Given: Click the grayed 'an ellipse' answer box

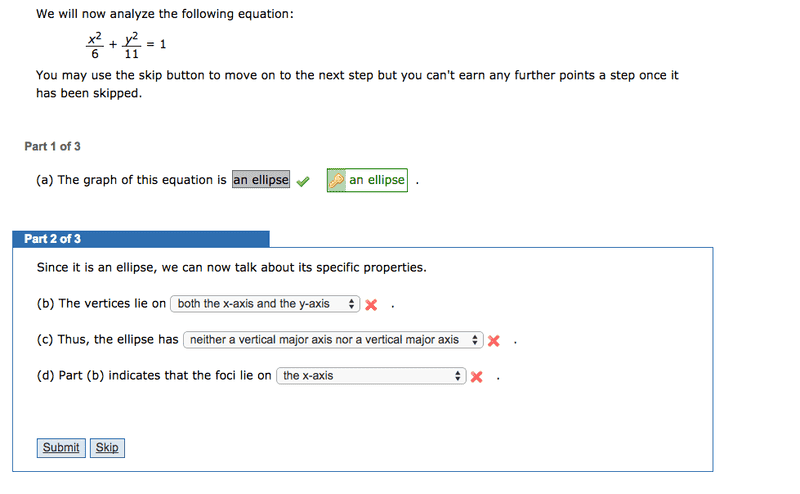Looking at the screenshot, I should tap(261, 180).
